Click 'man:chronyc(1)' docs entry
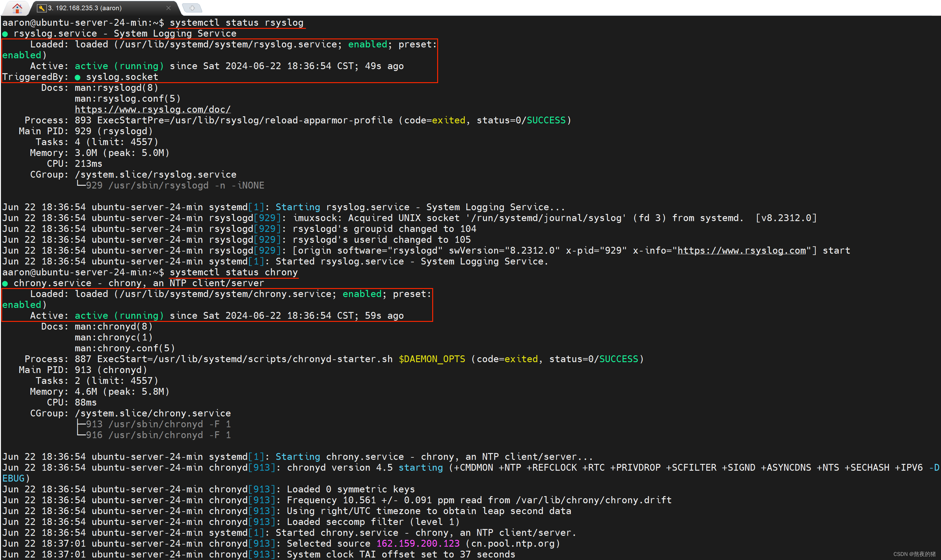Screen dimensions: 941x560 113,337
